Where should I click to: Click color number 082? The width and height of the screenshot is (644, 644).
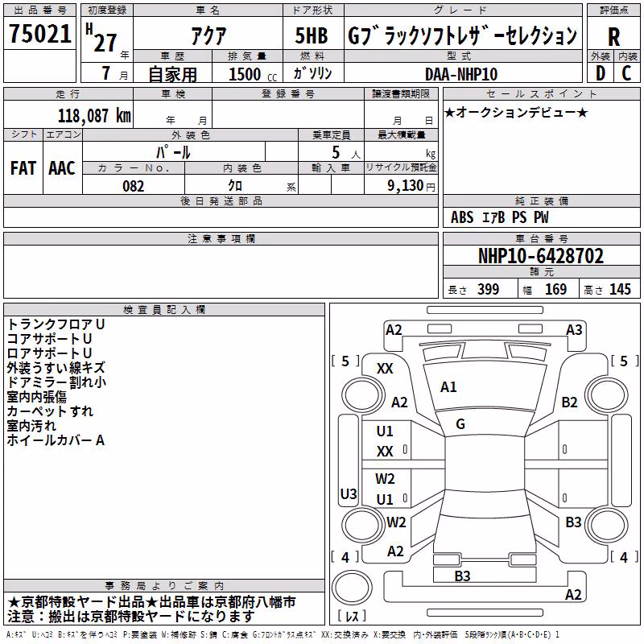(134, 186)
